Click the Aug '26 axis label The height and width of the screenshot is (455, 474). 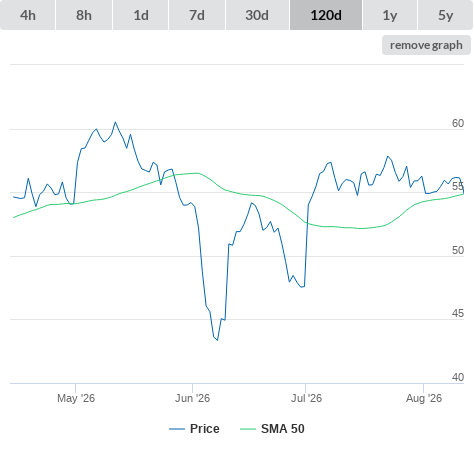[424, 398]
